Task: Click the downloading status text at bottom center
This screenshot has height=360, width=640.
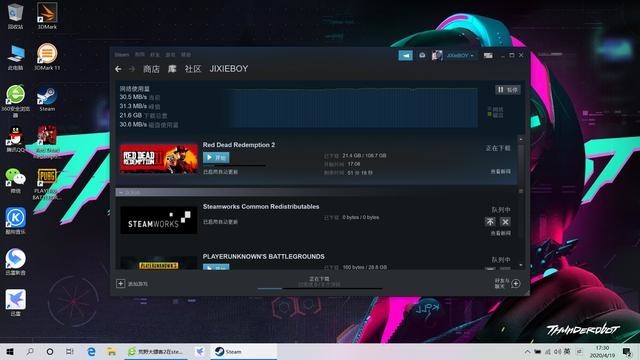Action: pos(319,279)
